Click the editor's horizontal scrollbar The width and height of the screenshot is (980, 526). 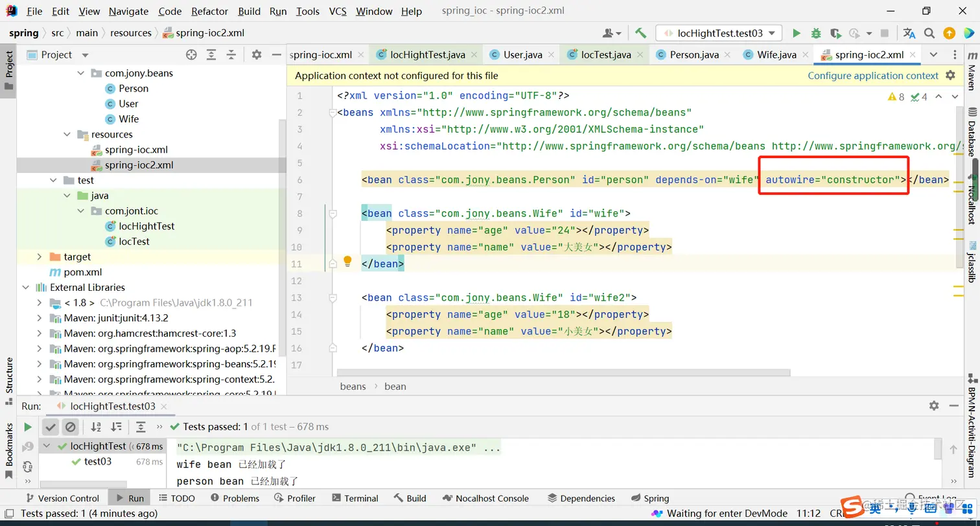tap(563, 372)
